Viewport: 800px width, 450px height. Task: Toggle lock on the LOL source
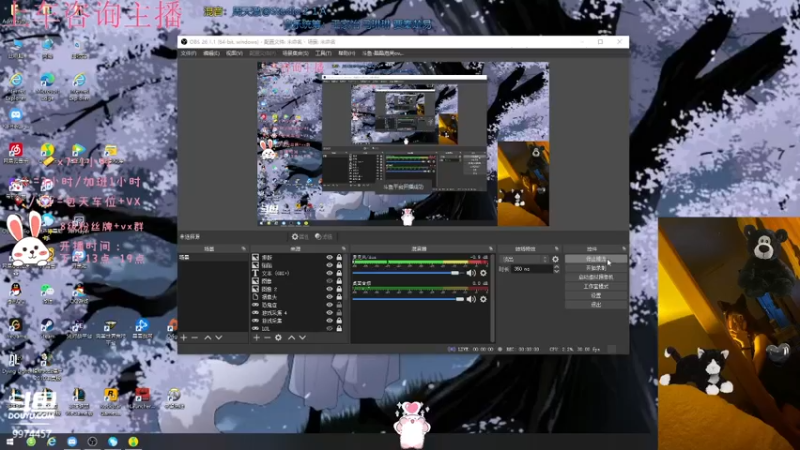point(339,329)
